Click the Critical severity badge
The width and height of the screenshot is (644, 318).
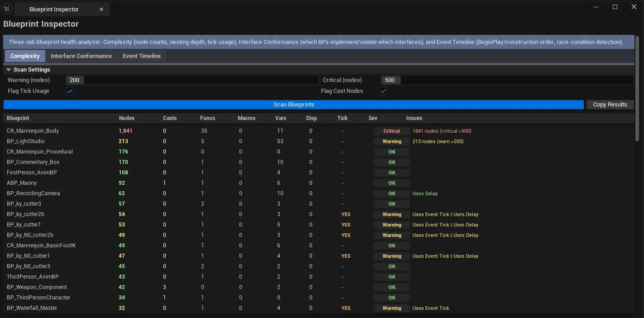tap(392, 131)
